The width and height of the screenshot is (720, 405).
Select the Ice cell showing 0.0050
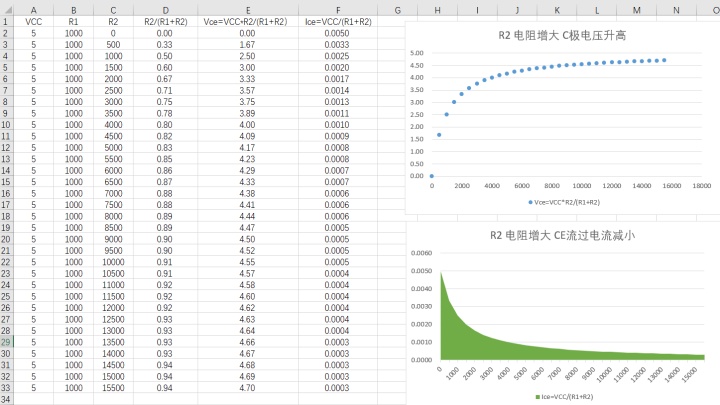[x=337, y=33]
